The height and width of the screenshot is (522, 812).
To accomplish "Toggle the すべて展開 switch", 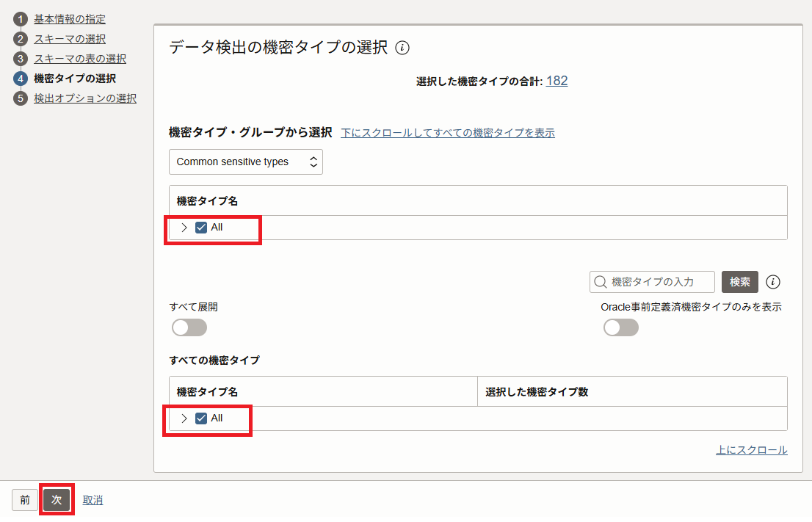I will coord(189,327).
